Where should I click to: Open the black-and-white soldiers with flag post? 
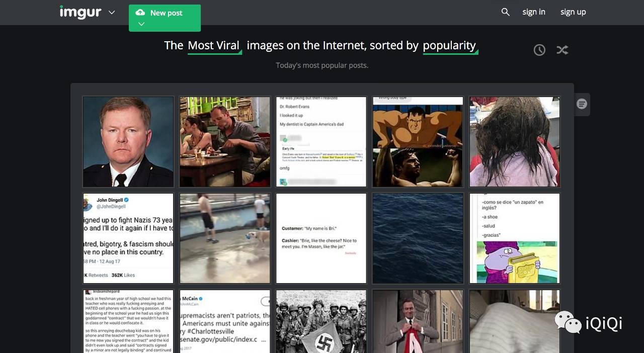(321, 321)
